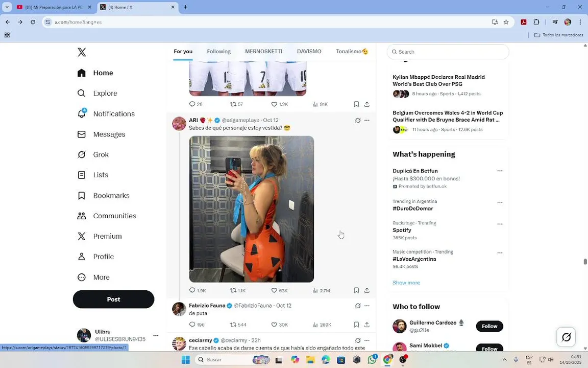Open Home from the sidebar
The image size is (588, 368).
95,73
